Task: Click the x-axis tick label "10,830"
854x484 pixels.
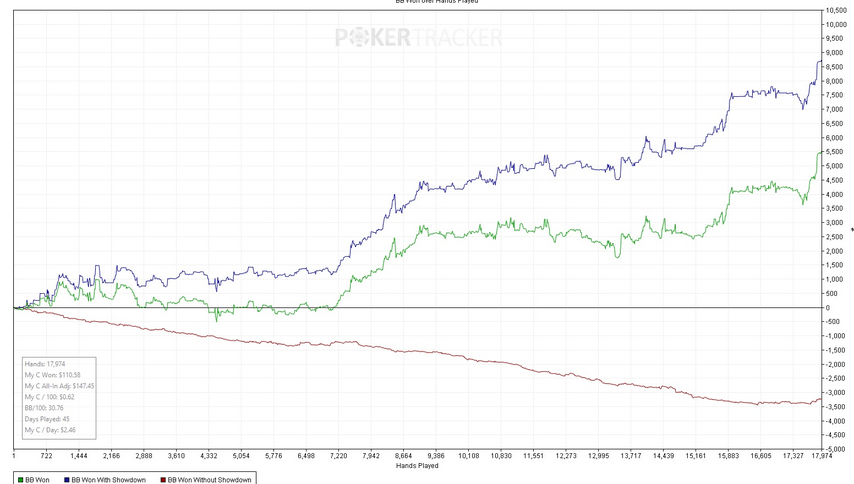Action: tap(501, 456)
